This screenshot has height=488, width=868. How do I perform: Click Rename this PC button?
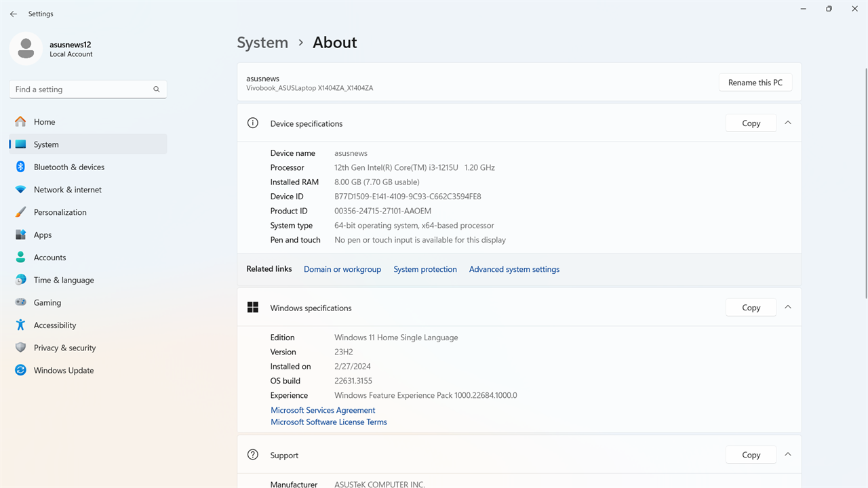click(755, 83)
